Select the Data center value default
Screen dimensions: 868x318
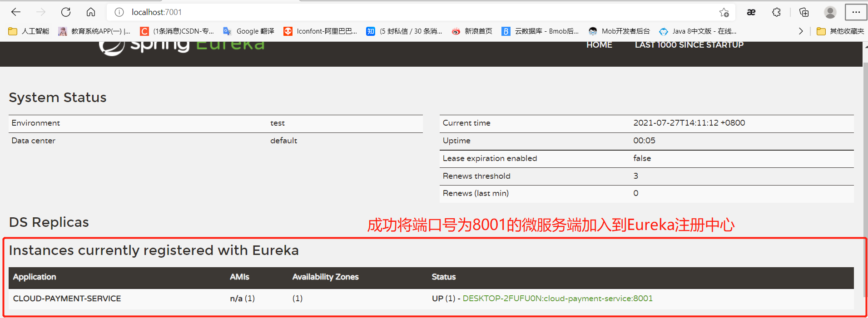click(x=283, y=141)
